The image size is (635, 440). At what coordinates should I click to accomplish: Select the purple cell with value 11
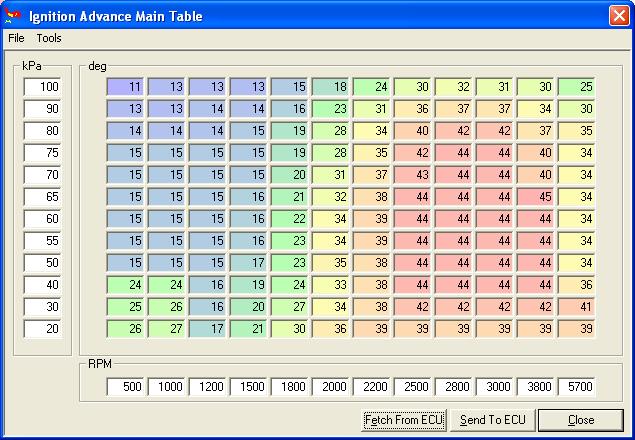pyautogui.click(x=125, y=87)
